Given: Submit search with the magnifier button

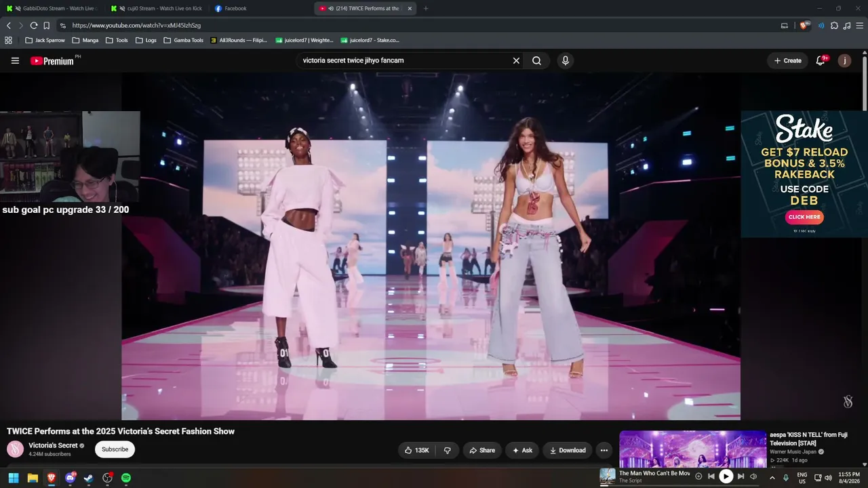Looking at the screenshot, I should click(x=536, y=61).
